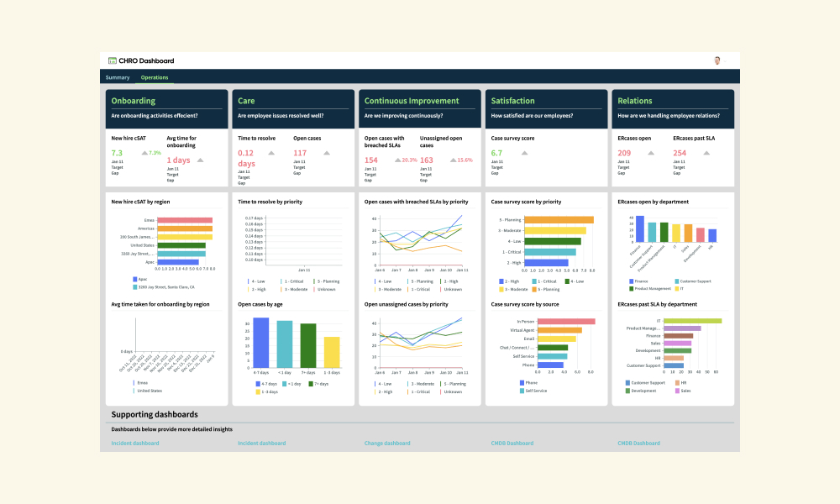Screen dimensions: 840x504
Task: Click yellow 1-3 days legend swatch
Action: pos(258,392)
